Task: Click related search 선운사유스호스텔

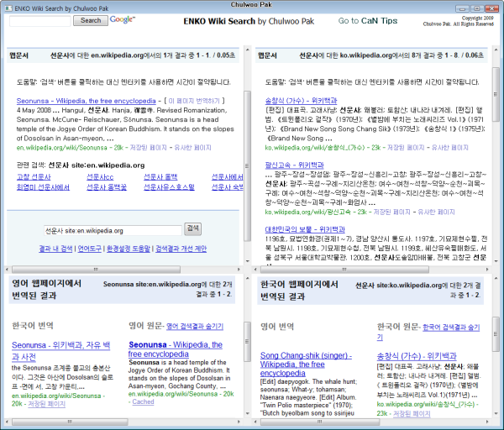Action: click(169, 187)
